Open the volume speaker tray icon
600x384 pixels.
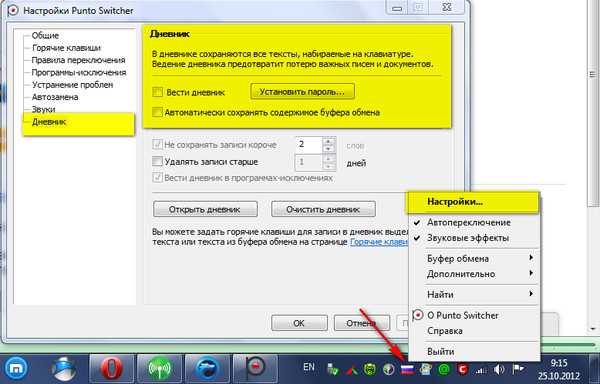(x=499, y=369)
